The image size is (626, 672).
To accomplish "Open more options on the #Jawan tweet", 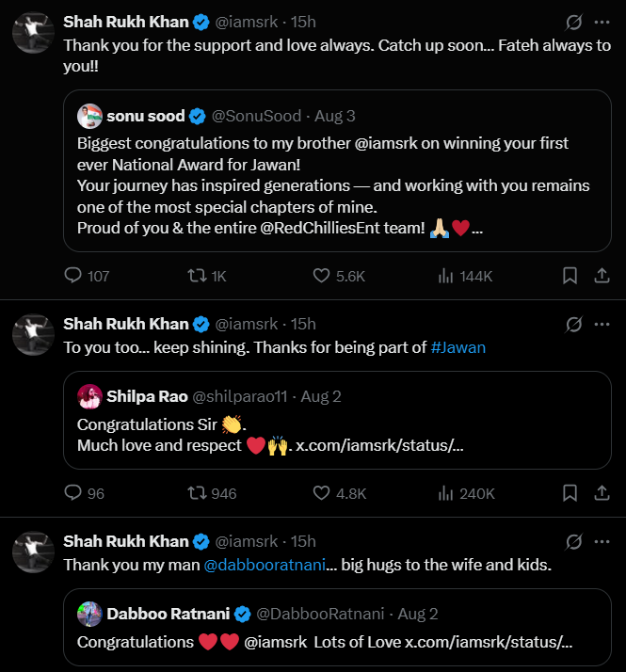I will [602, 325].
